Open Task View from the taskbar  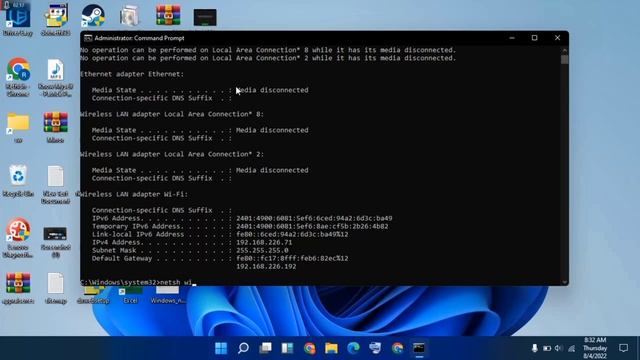click(x=265, y=348)
